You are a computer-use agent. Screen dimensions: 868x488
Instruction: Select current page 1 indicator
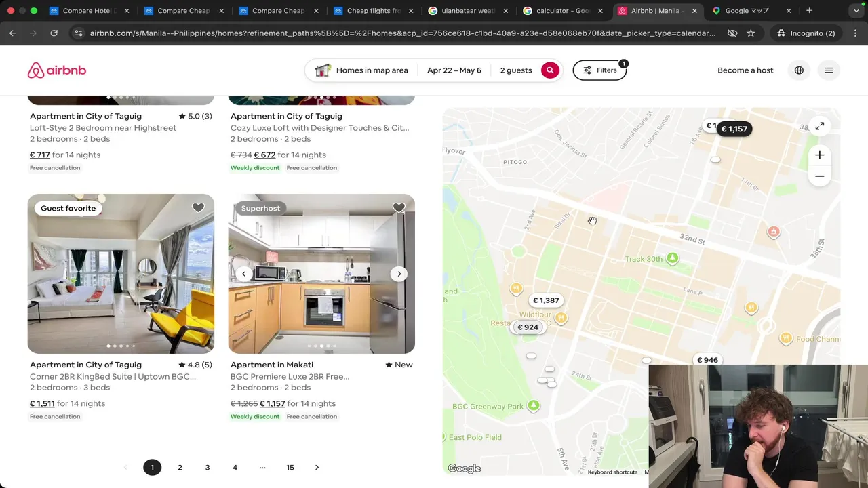click(152, 467)
